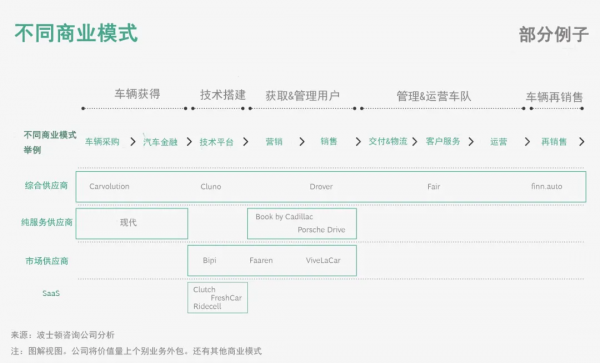Screen dimensions: 600x363
Task: Click the 交付&物流 step label
Action: (x=388, y=142)
